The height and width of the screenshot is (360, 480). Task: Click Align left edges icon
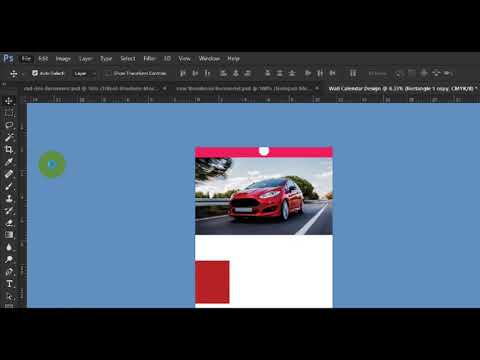click(224, 73)
